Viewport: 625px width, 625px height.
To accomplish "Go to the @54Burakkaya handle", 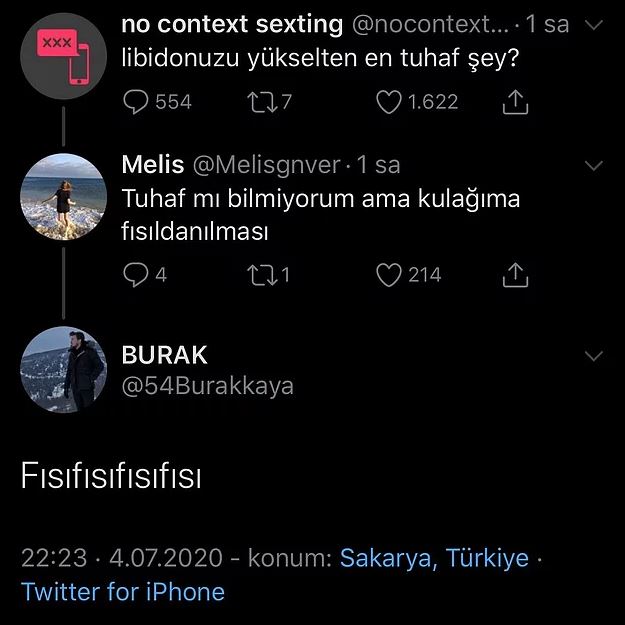I will [x=207, y=386].
